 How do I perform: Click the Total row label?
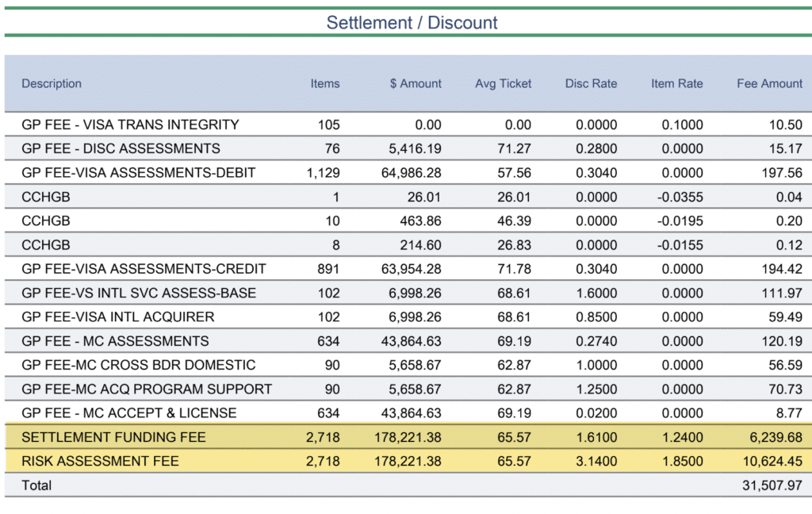click(36, 485)
